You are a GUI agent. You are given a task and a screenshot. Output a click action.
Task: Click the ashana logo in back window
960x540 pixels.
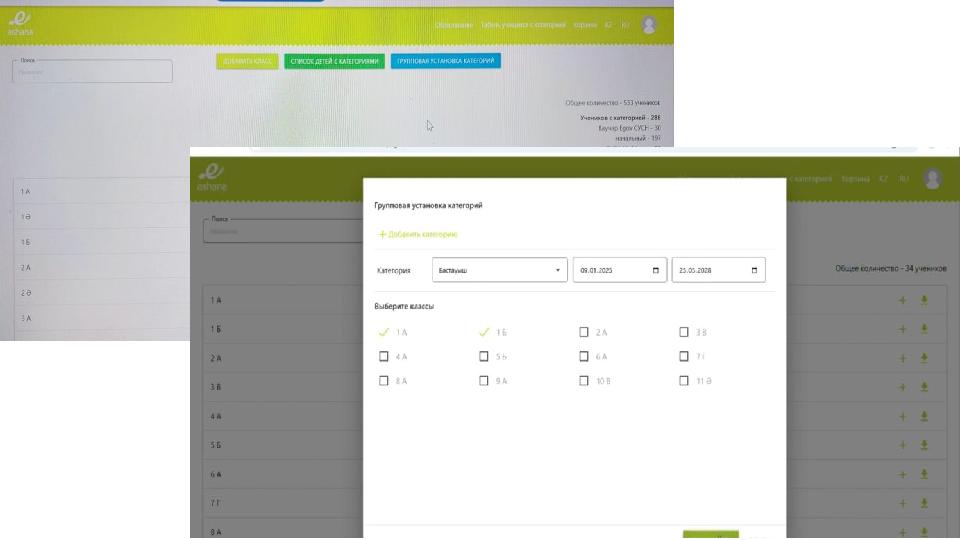(20, 23)
